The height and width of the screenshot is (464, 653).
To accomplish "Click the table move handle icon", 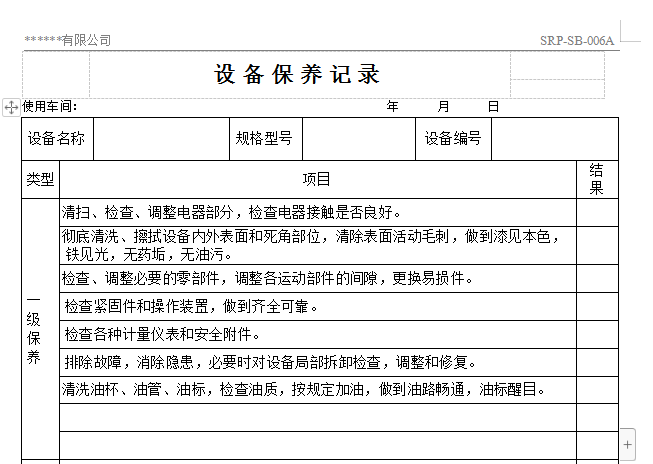I will [x=11, y=107].
